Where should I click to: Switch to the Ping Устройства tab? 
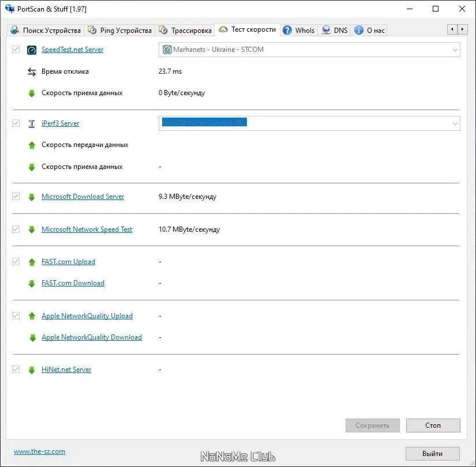click(119, 31)
